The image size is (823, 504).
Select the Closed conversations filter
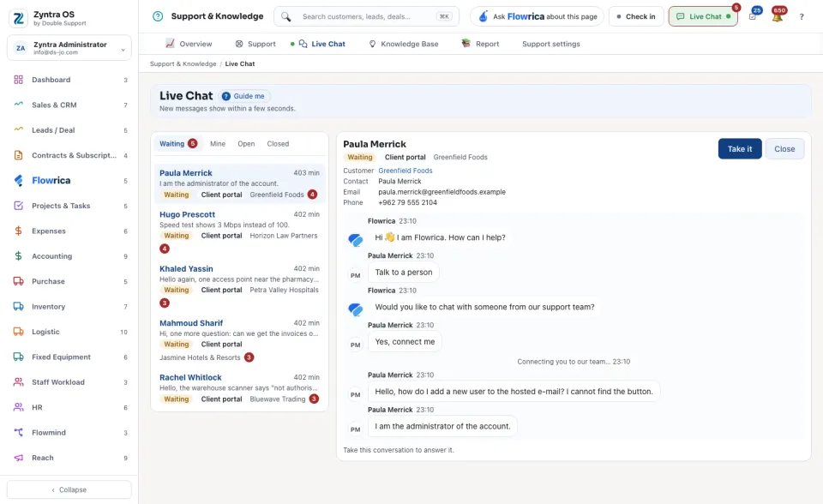[x=278, y=143]
